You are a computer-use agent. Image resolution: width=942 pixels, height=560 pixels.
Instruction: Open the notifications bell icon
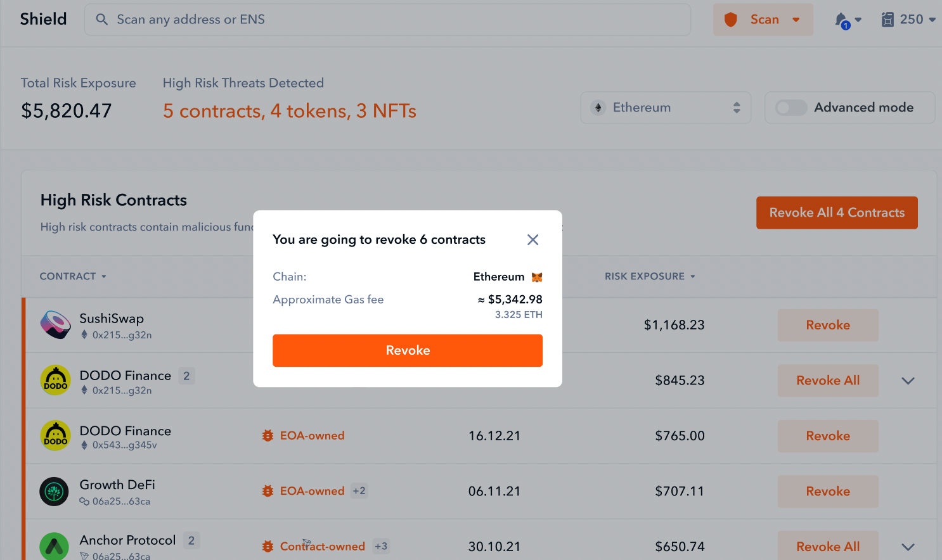pyautogui.click(x=842, y=20)
